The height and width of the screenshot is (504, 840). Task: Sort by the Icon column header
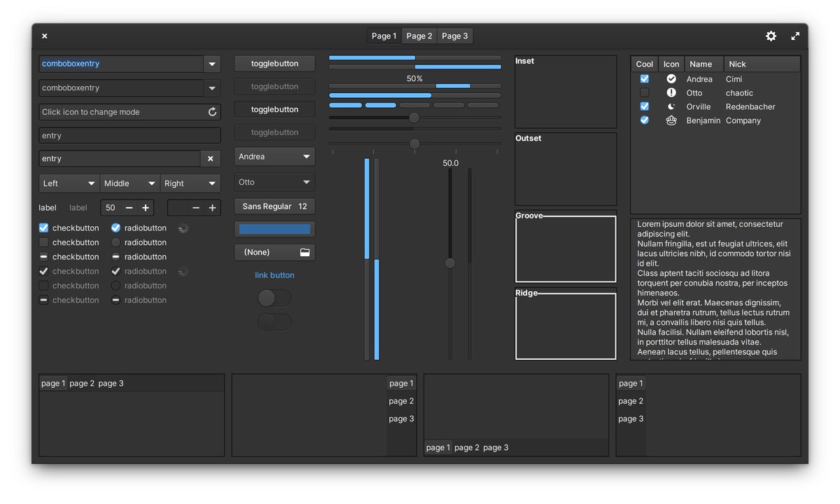tap(671, 64)
